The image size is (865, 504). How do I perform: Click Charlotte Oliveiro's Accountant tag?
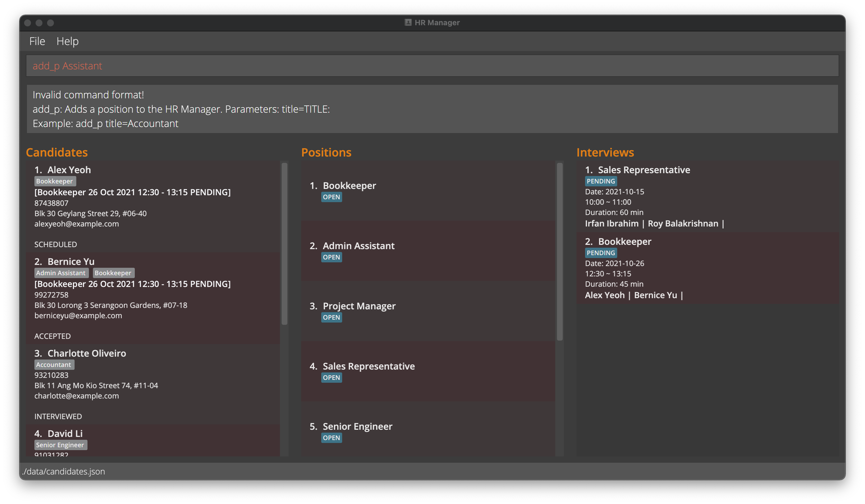(54, 365)
